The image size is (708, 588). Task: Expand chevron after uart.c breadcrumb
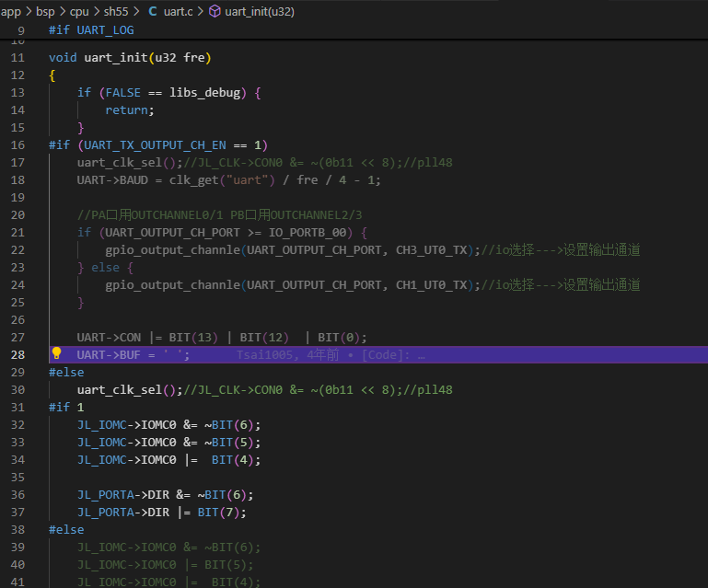tap(201, 11)
